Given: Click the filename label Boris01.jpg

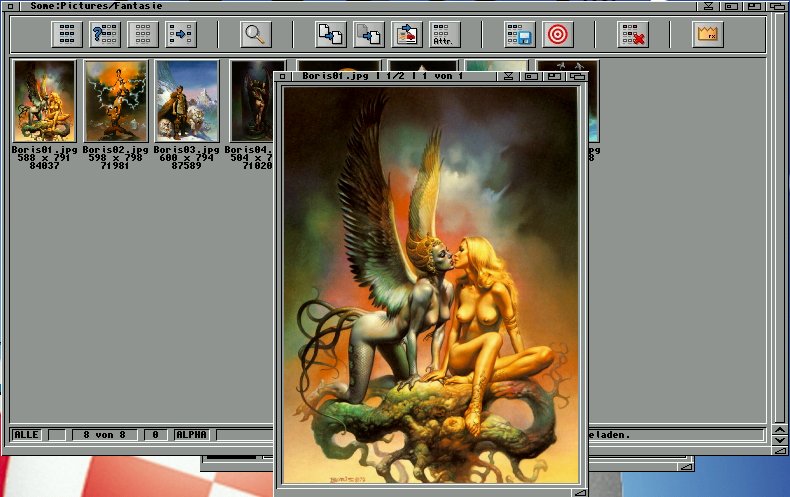Looking at the screenshot, I should tap(44, 150).
